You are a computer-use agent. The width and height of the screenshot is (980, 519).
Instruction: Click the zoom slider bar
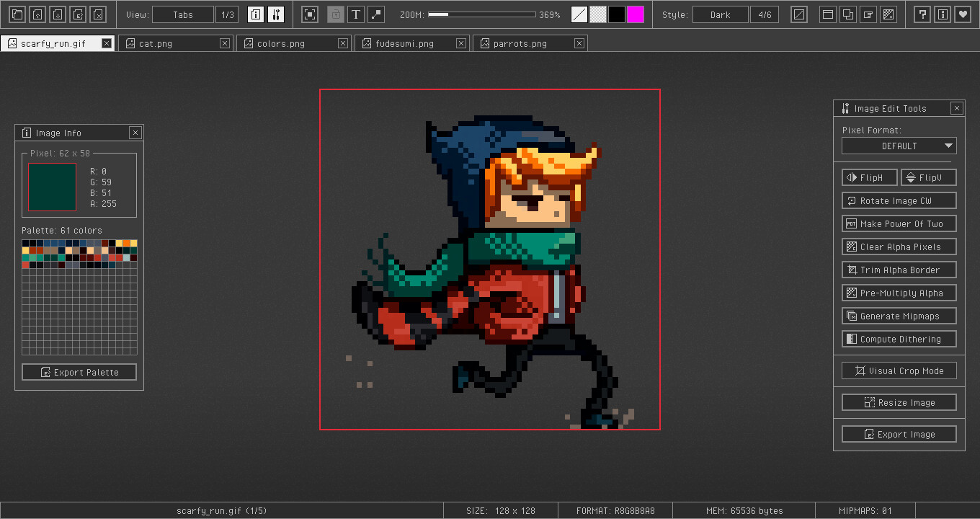point(481,14)
